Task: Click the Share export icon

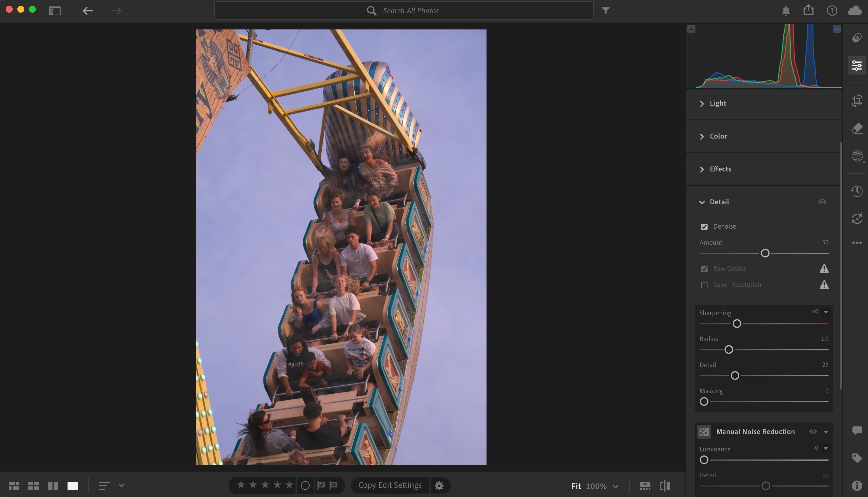Action: [808, 10]
